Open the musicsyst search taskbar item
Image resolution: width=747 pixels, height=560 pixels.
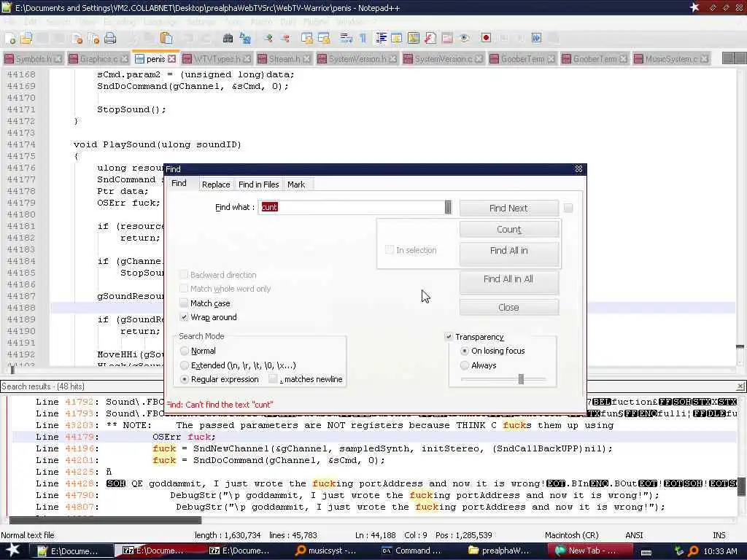pos(326,551)
